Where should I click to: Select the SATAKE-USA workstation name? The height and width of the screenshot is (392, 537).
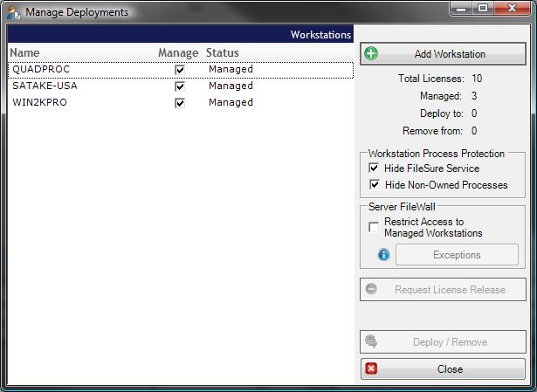coord(45,86)
